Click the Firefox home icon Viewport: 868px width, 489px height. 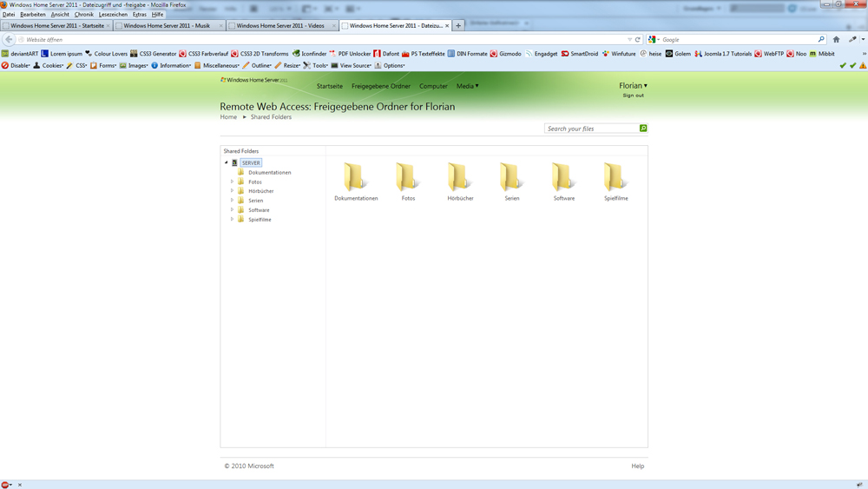pos(836,39)
